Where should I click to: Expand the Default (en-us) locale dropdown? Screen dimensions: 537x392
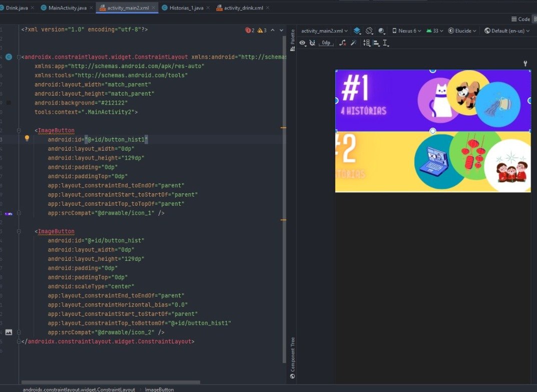(507, 31)
